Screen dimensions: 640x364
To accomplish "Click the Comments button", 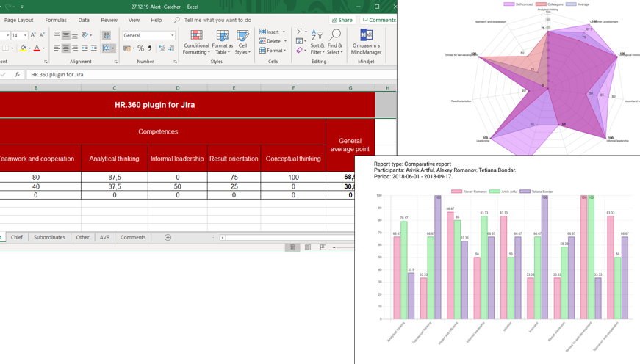I will (x=378, y=20).
